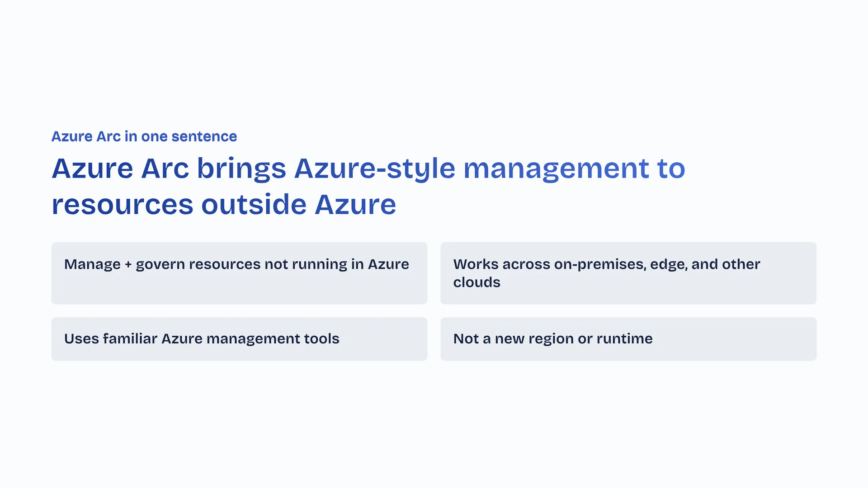
Task: Click the word 'govern' in the first card
Action: (160, 265)
